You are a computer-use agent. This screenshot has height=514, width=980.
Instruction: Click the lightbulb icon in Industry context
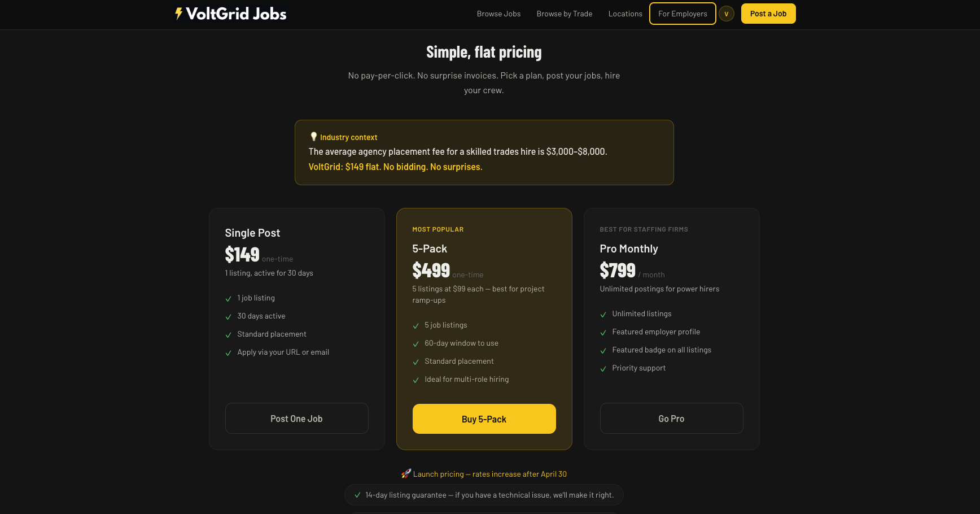point(314,136)
